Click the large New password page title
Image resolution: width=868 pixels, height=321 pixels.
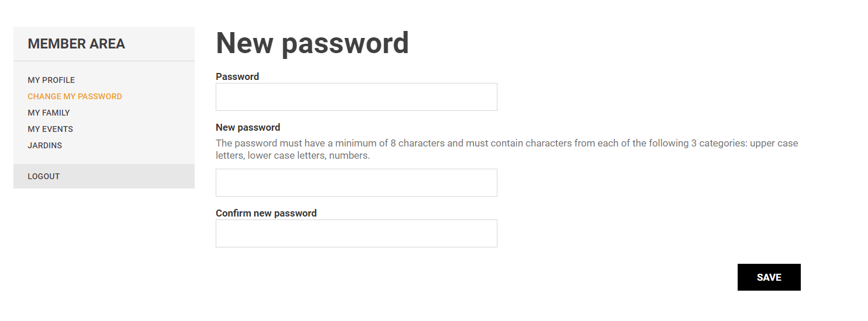point(312,43)
